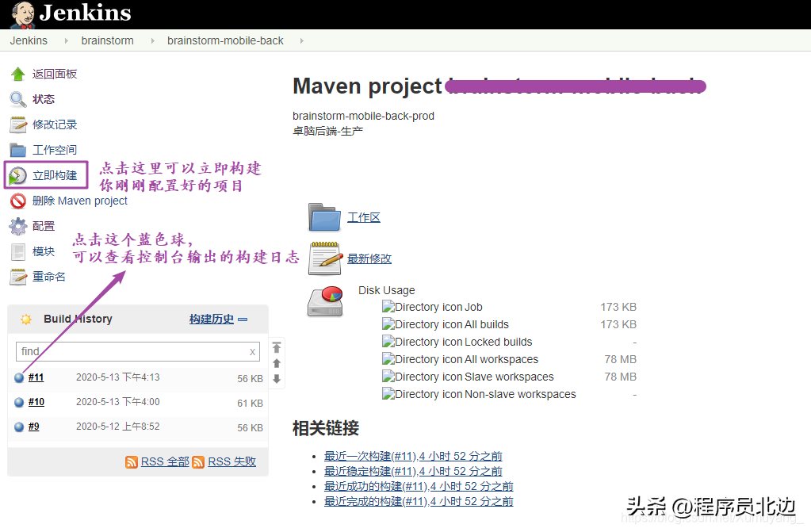Click the green up arrow icon for 返回面板
Image resolution: width=811 pixels, height=532 pixels.
tap(18, 74)
